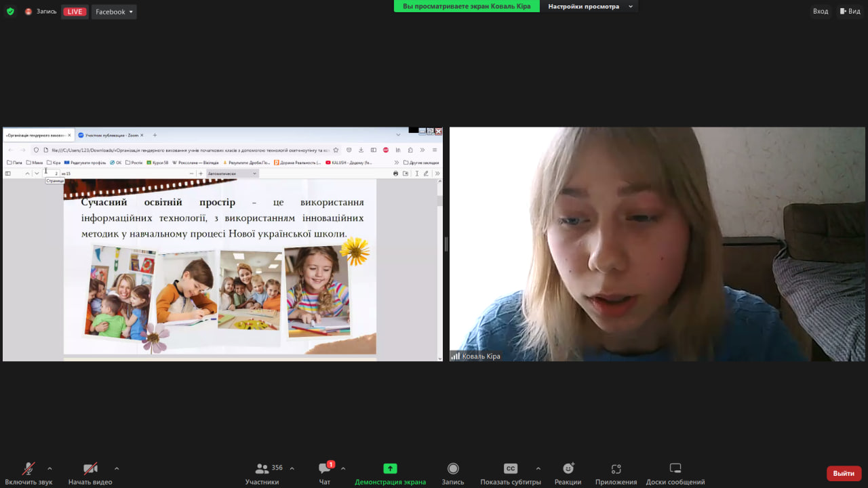Turn on camera with Начать видео
This screenshot has width=868, height=488.
(x=90, y=472)
